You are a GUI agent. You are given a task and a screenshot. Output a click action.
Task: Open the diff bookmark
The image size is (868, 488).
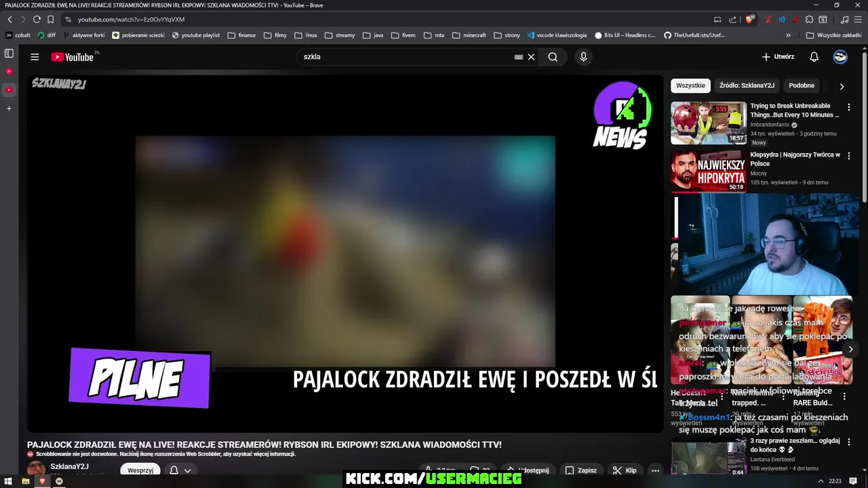(47, 35)
